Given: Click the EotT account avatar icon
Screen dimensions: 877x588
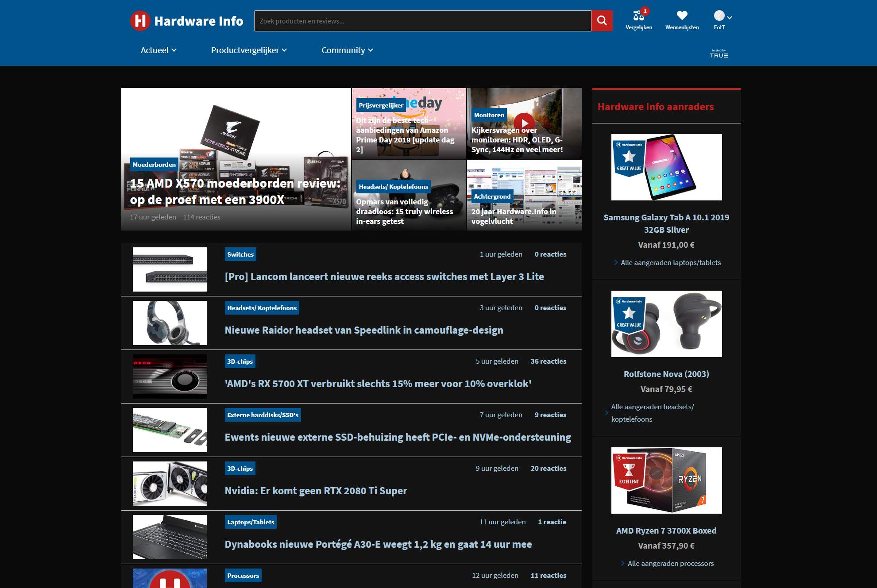Looking at the screenshot, I should click(x=719, y=15).
